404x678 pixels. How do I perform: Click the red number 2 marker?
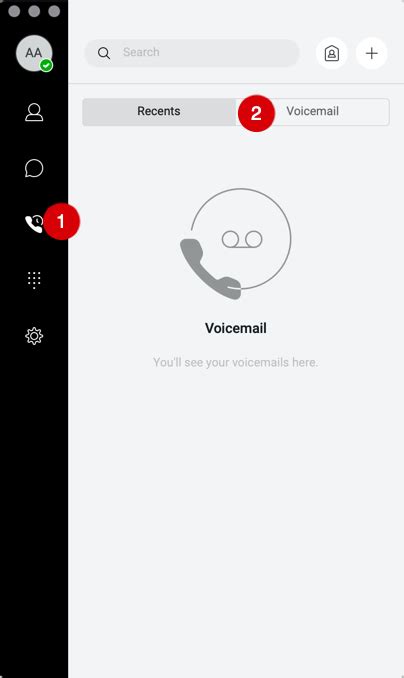(x=256, y=113)
